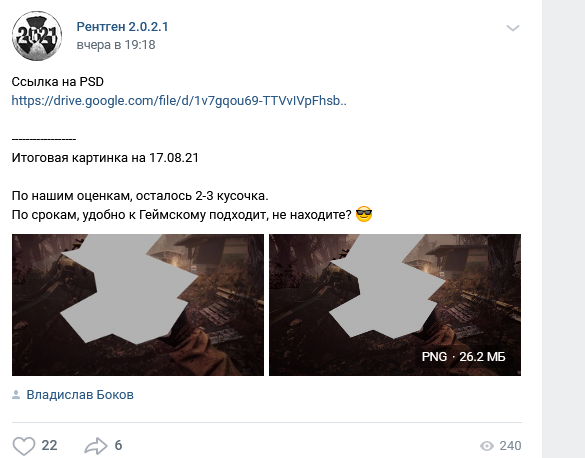Click the Ссылка на PSD post text

[x=57, y=82]
